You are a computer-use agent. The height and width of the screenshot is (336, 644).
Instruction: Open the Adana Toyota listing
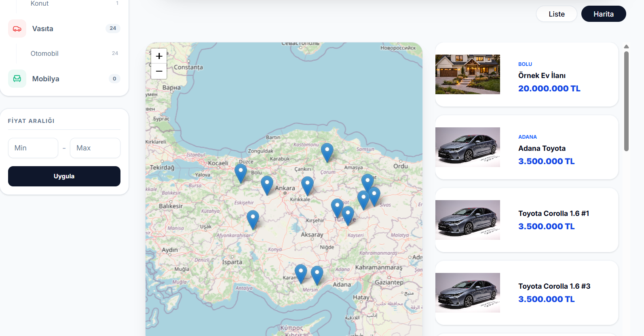coord(542,148)
